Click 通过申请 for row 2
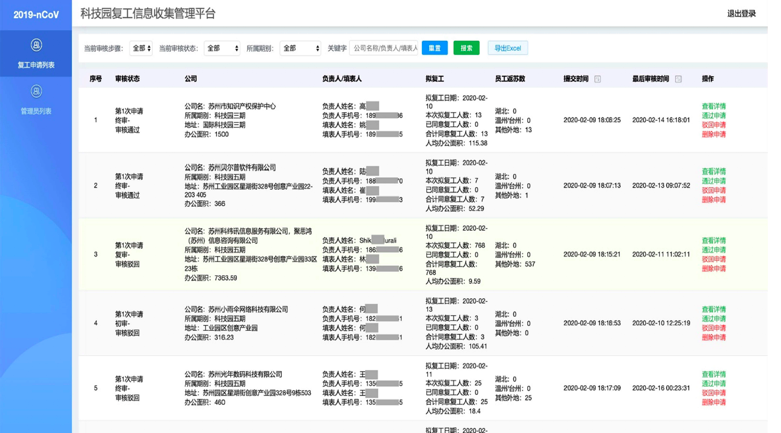The height and width of the screenshot is (433, 781). (713, 181)
